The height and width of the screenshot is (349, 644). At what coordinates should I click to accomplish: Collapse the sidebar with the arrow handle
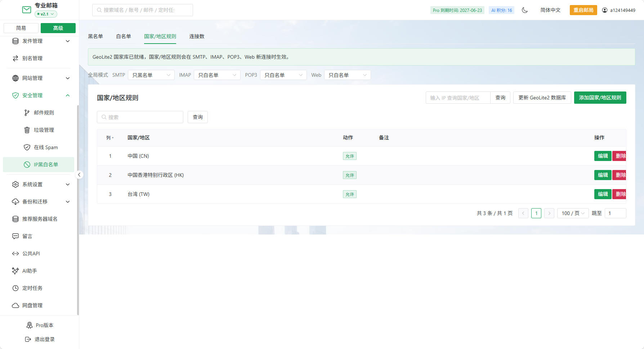(79, 175)
